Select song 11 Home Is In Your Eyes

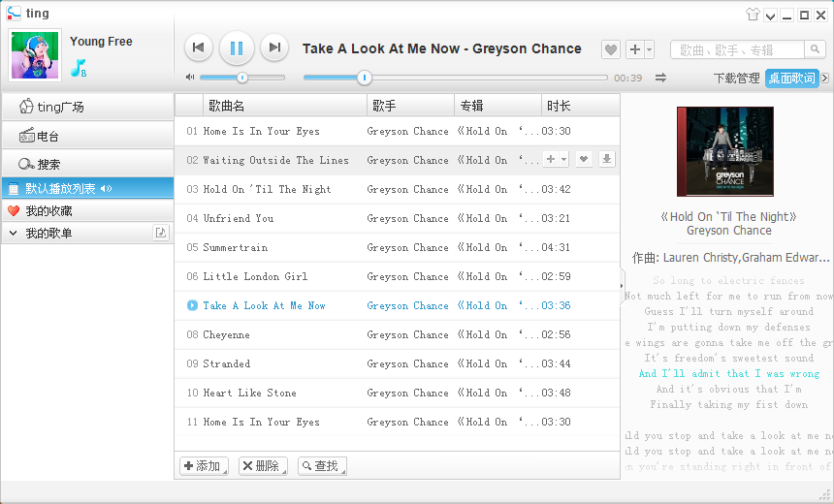397,423
